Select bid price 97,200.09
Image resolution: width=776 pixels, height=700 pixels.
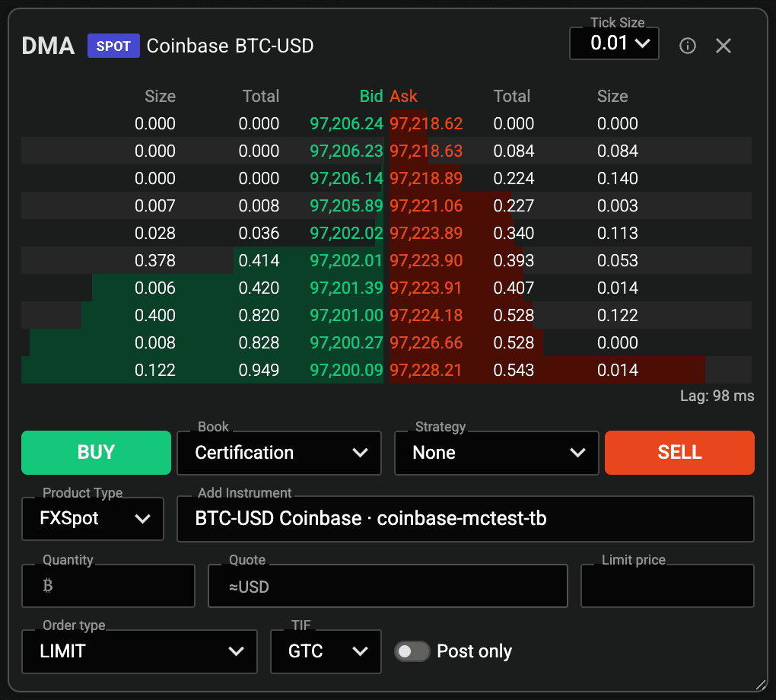pyautogui.click(x=346, y=371)
